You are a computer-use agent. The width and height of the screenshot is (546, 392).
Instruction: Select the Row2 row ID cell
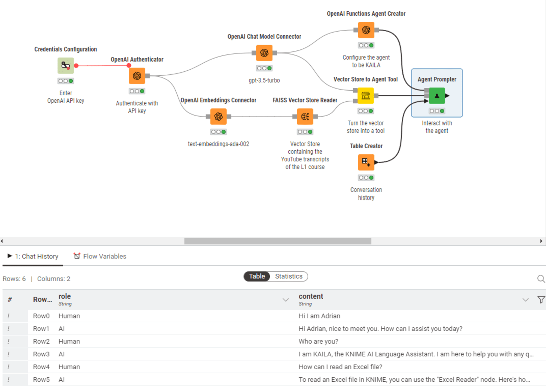[41, 342]
